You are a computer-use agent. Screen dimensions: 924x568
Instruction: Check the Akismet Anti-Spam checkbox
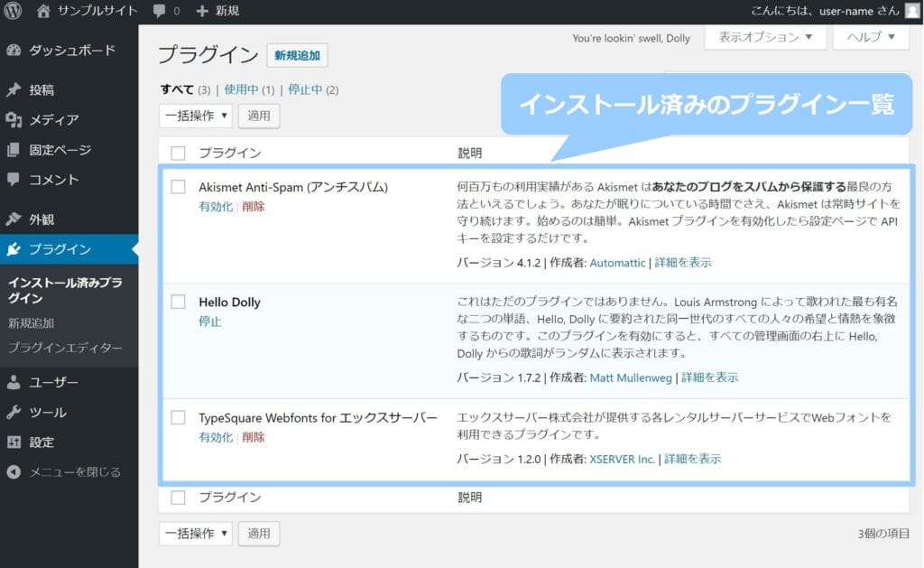coord(178,187)
